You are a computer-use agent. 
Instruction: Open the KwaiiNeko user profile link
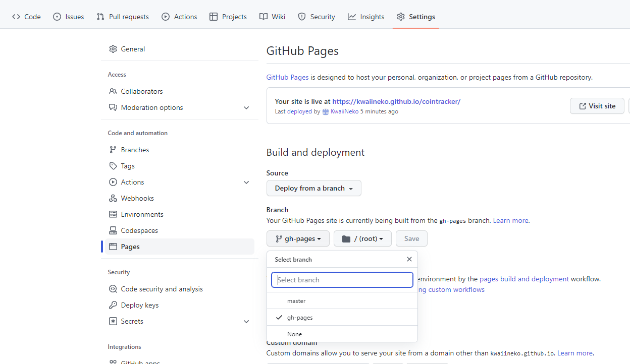pos(344,111)
